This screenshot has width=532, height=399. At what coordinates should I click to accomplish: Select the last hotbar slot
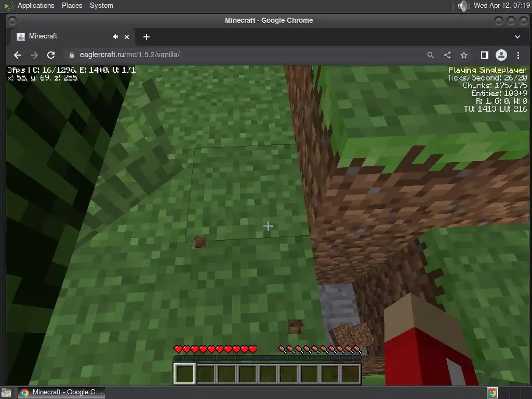click(x=351, y=374)
